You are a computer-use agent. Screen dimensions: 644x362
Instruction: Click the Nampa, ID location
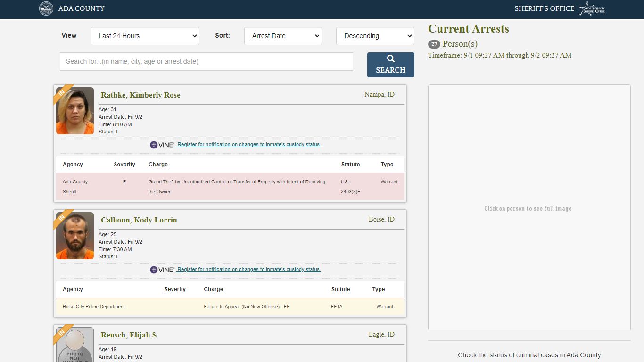[380, 95]
